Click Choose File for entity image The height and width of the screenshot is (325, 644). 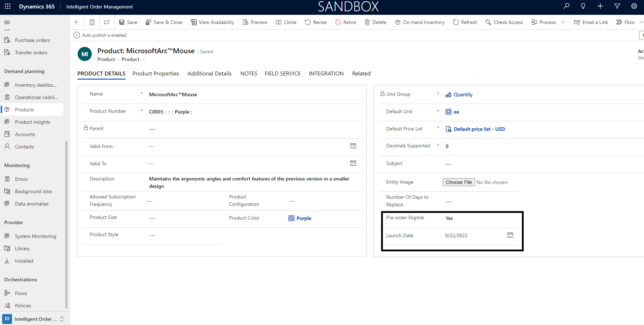click(459, 182)
